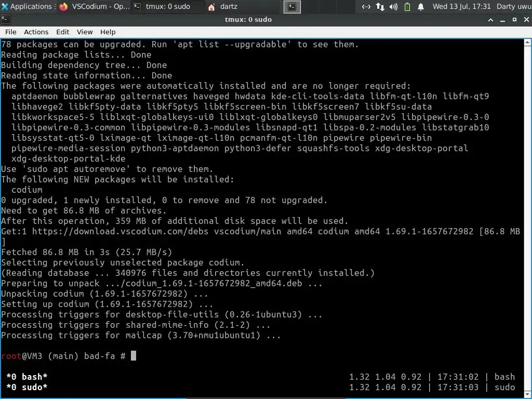Roll up the terminal window with the caret button
Screen dimensions: 532x399
tap(490, 20)
